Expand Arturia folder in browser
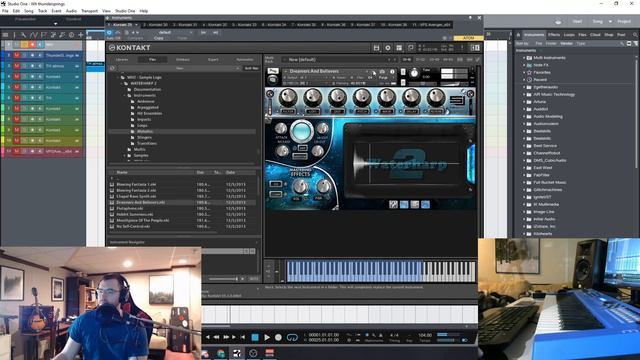This screenshot has width=640, height=360. pyautogui.click(x=524, y=102)
